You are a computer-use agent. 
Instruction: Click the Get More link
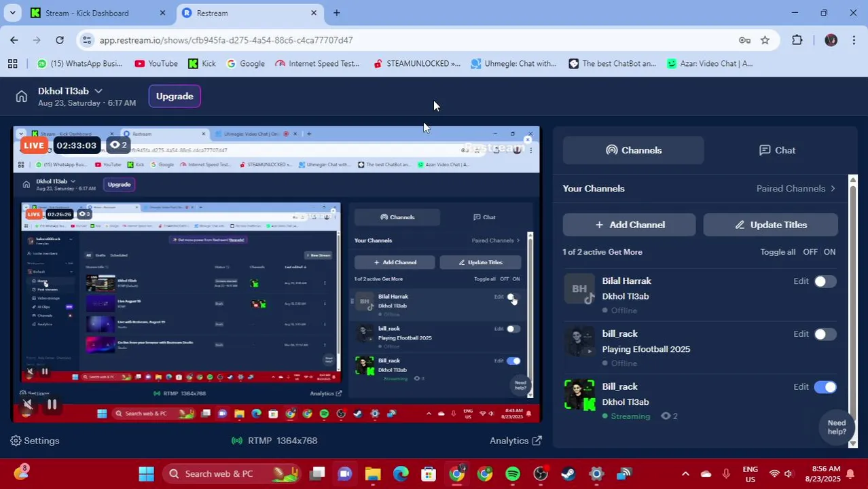pos(626,252)
